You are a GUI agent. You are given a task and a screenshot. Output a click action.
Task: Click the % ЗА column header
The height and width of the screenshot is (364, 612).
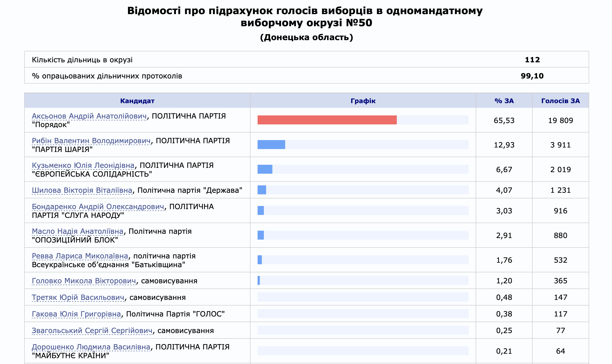click(504, 101)
